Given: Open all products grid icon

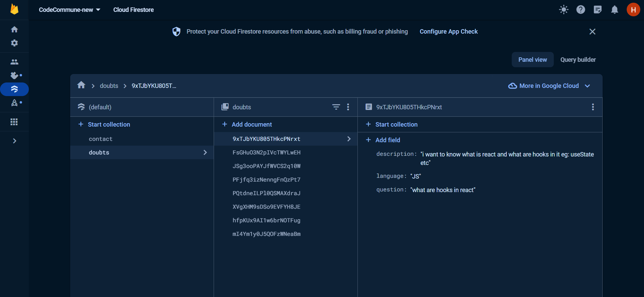Looking at the screenshot, I should tap(14, 122).
